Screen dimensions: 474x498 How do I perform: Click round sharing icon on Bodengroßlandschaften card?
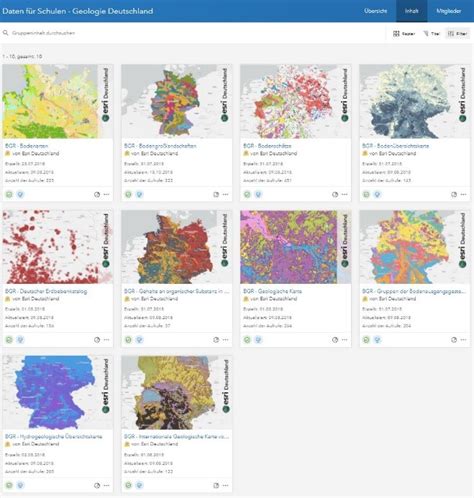click(x=216, y=194)
